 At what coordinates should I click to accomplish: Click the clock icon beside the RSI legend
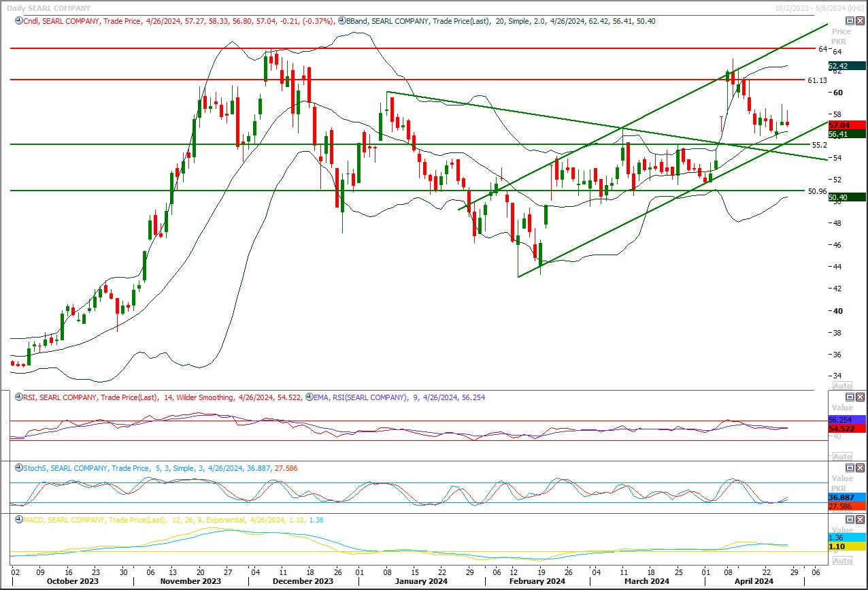coord(18,397)
